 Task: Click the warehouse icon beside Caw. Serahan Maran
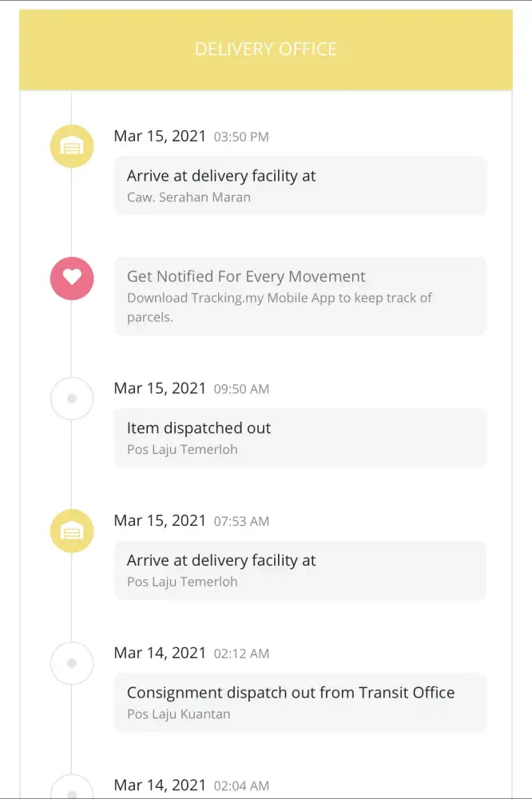pyautogui.click(x=72, y=146)
